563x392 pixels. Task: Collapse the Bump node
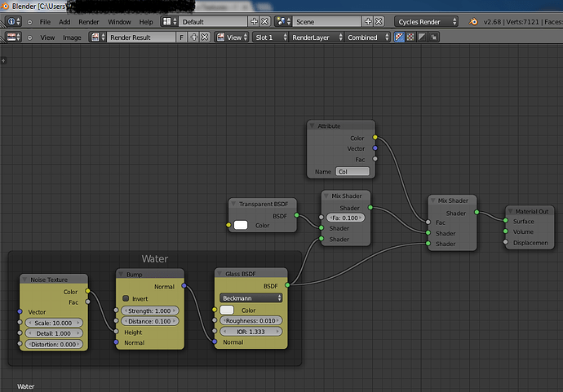pos(121,274)
